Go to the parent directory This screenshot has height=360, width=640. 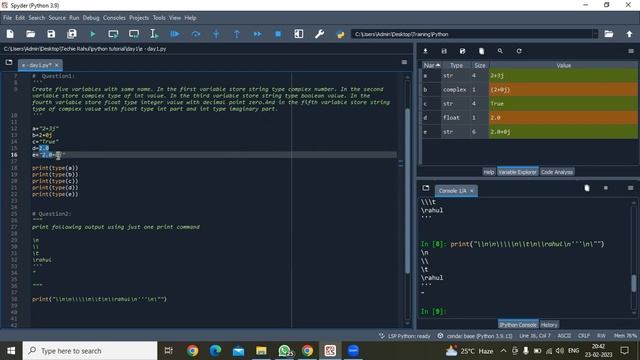coord(629,34)
